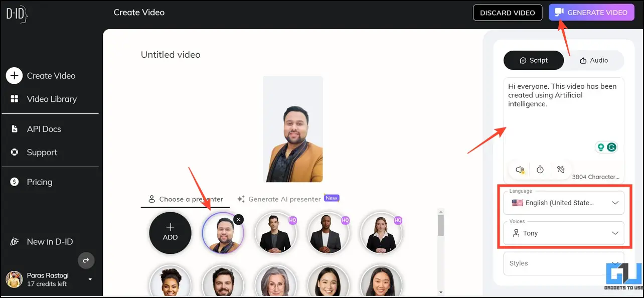This screenshot has height=298, width=644.
Task: Open the Voices dropdown showing Tony
Action: click(564, 233)
